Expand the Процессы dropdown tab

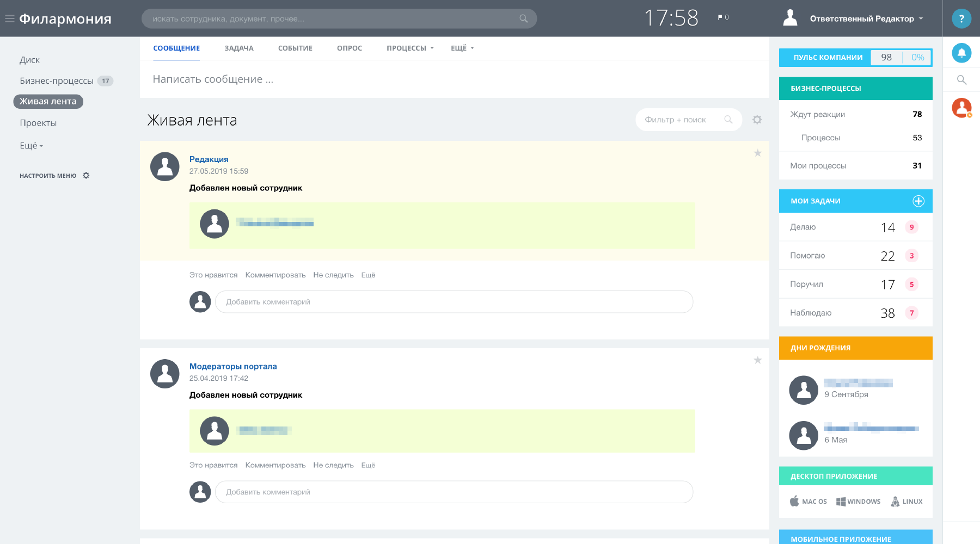tap(410, 48)
